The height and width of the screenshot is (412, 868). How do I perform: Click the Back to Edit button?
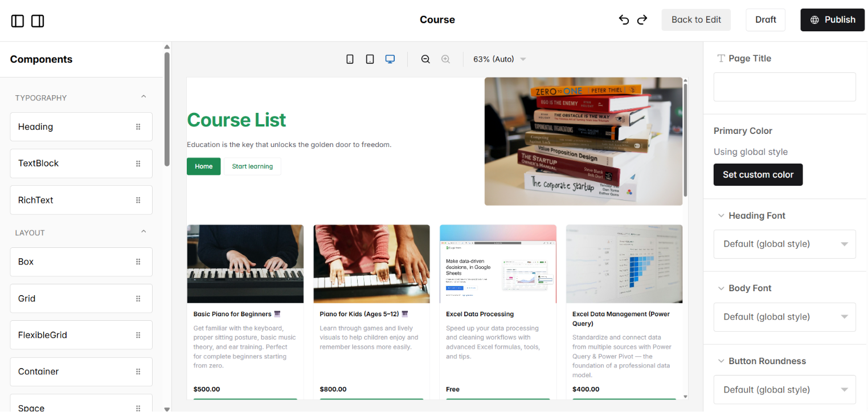tap(696, 20)
